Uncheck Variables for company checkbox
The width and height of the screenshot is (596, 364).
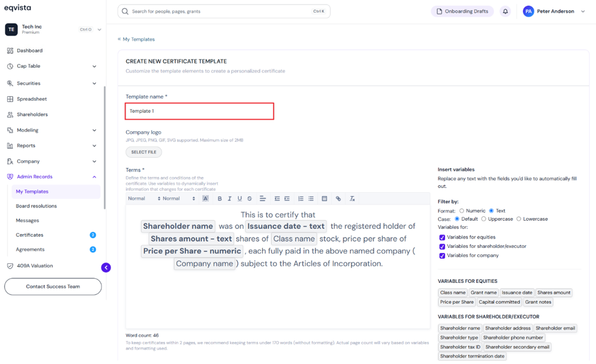pos(442,256)
